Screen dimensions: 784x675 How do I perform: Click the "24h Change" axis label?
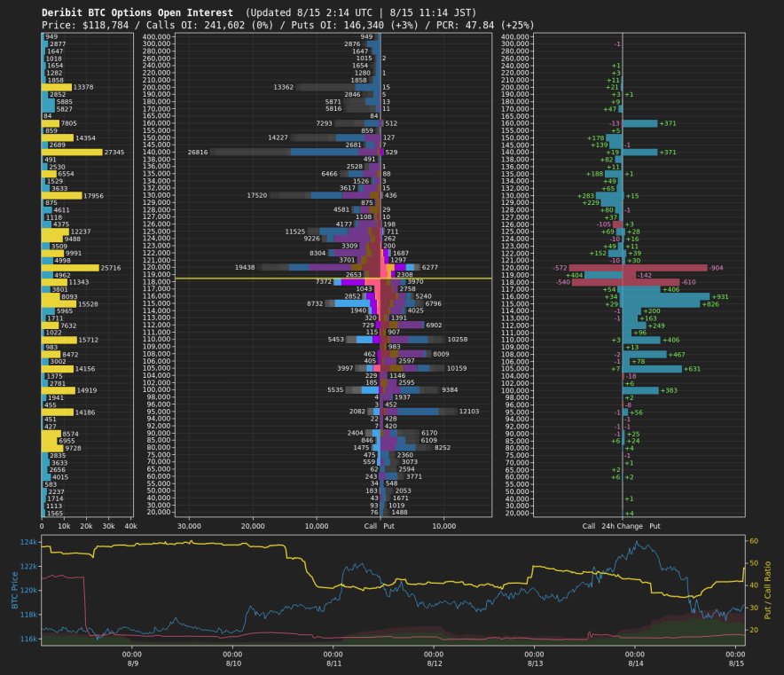coord(622,526)
